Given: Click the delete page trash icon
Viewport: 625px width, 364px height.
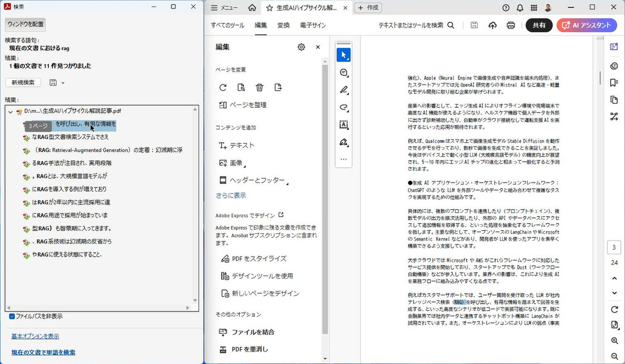Looking at the screenshot, I should coord(259,87).
